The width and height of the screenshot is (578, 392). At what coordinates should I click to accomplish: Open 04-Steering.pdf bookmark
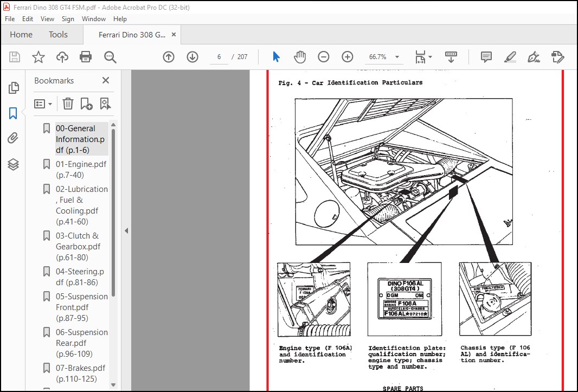point(80,277)
